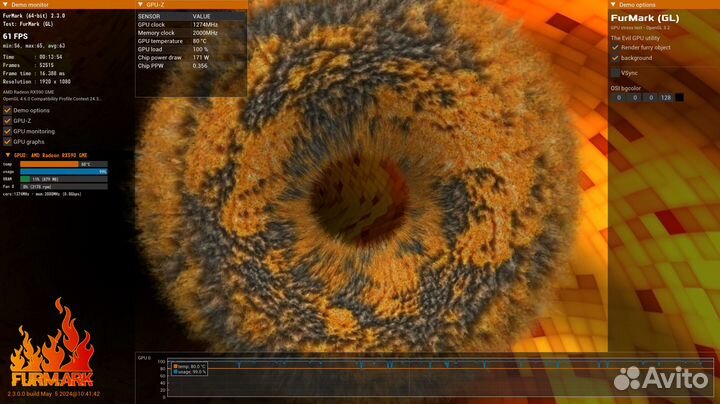Image resolution: width=720 pixels, height=404 pixels.
Task: Uncheck Render furry object
Action: tap(615, 47)
